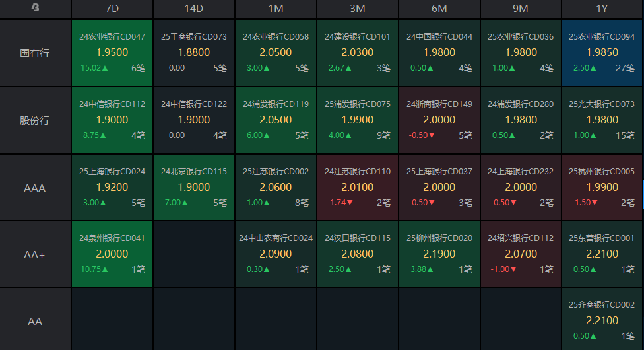Open the 24中信银行CD112 cell

click(112, 120)
